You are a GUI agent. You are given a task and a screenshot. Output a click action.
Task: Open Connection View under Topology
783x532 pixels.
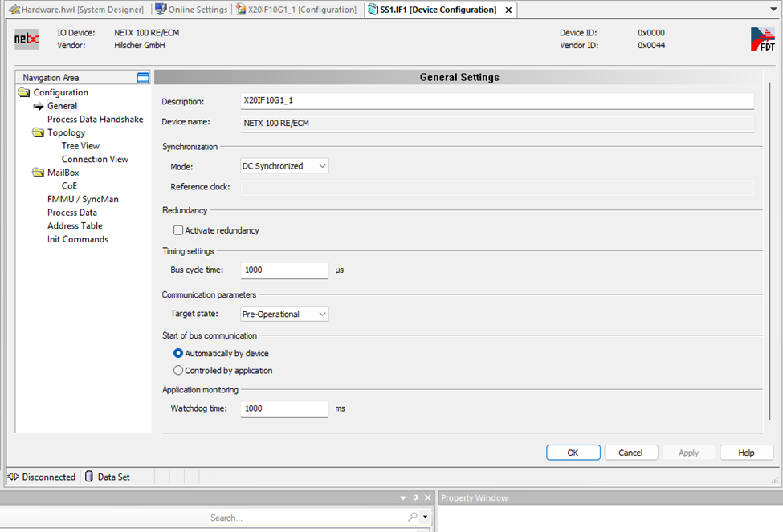[95, 159]
